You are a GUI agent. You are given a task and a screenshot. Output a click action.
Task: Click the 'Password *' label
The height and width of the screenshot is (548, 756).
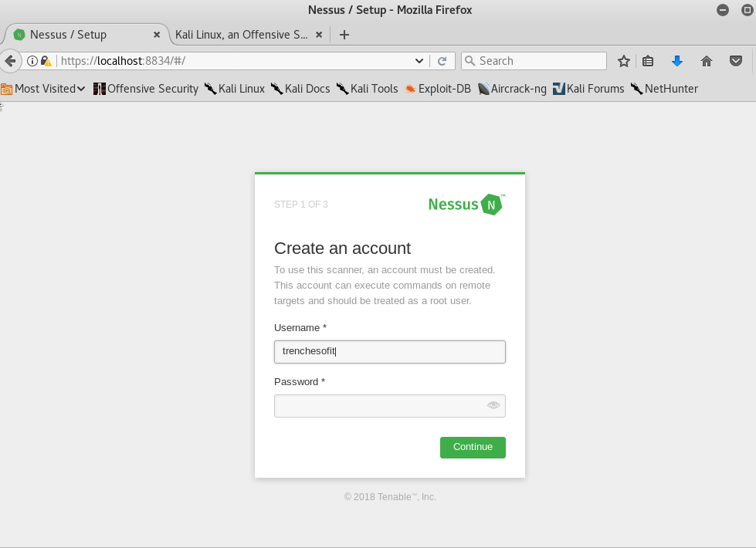click(300, 382)
